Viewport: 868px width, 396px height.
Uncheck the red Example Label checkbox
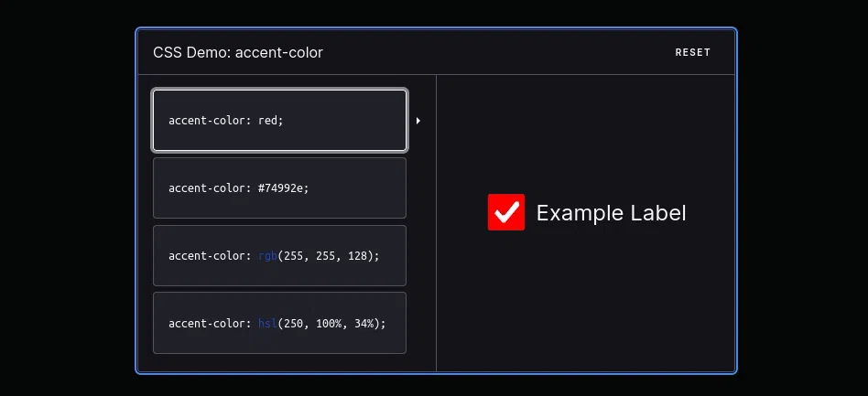pyautogui.click(x=506, y=212)
